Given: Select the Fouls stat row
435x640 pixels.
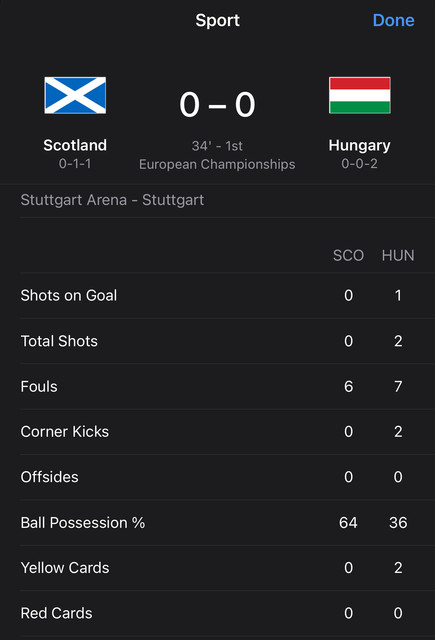Looking at the screenshot, I should pyautogui.click(x=227, y=387).
